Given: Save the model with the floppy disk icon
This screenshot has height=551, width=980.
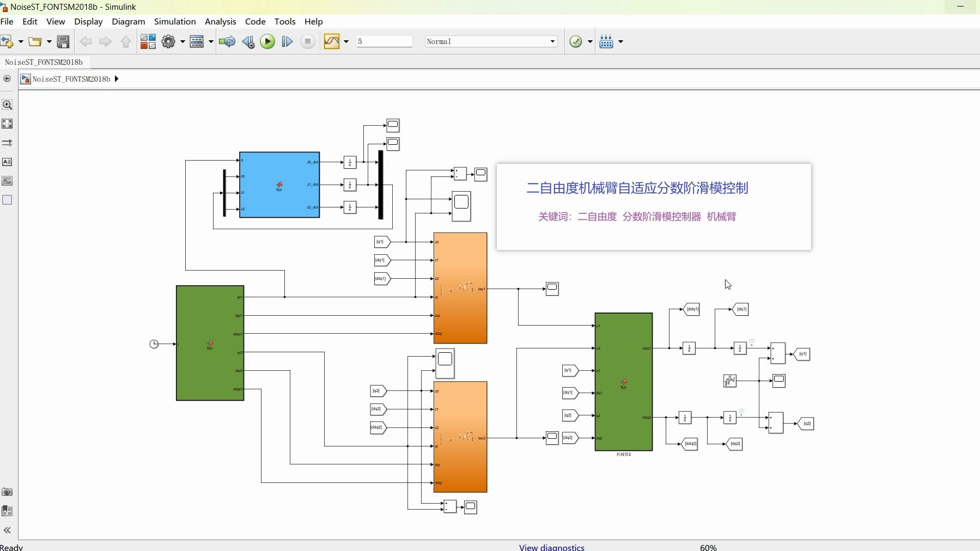Looking at the screenshot, I should 63,41.
